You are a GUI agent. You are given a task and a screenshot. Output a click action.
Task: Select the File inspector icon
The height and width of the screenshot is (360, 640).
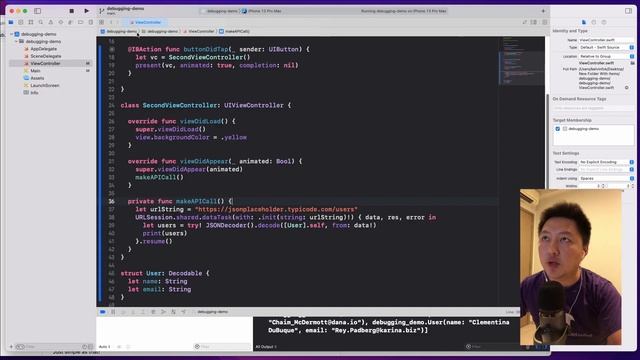[x=584, y=22]
